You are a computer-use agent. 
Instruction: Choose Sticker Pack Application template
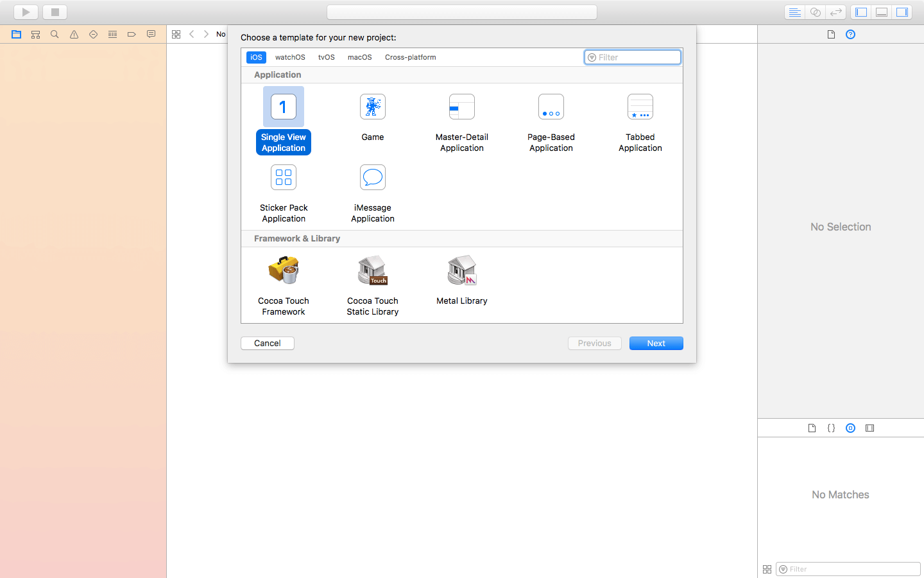pos(284,193)
